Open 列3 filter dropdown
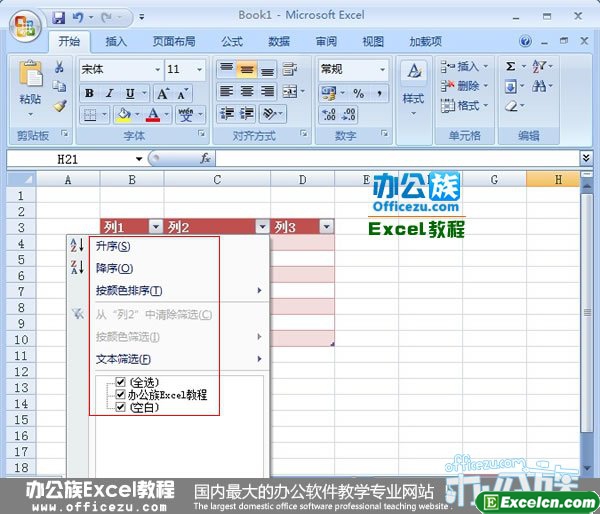The width and height of the screenshot is (600, 514). pyautogui.click(x=326, y=227)
